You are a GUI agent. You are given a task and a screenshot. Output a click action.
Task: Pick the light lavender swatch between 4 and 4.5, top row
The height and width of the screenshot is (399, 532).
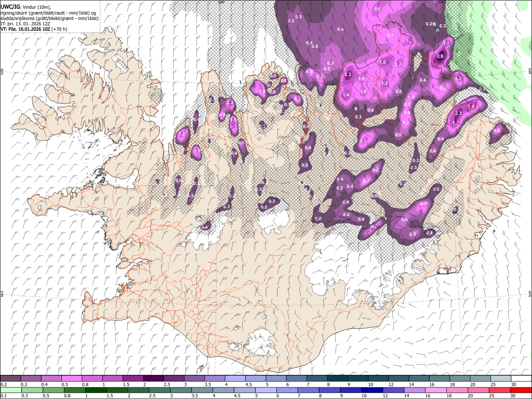tap(235, 379)
